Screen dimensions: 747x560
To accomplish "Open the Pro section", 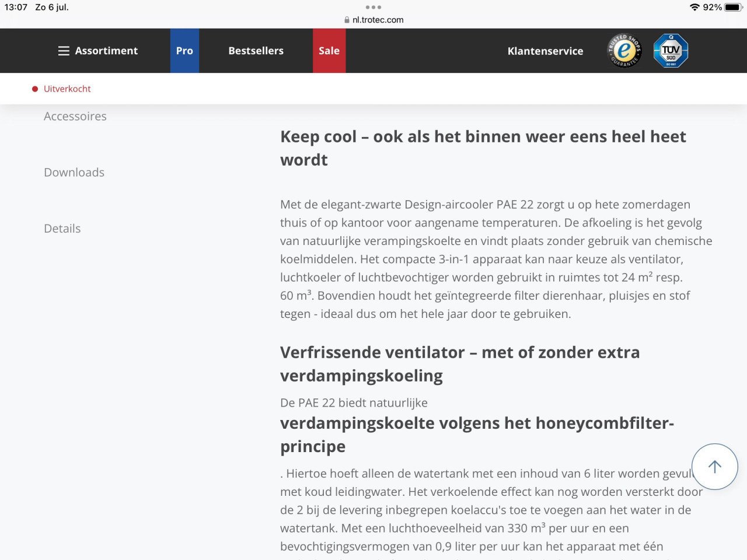I will pyautogui.click(x=184, y=51).
